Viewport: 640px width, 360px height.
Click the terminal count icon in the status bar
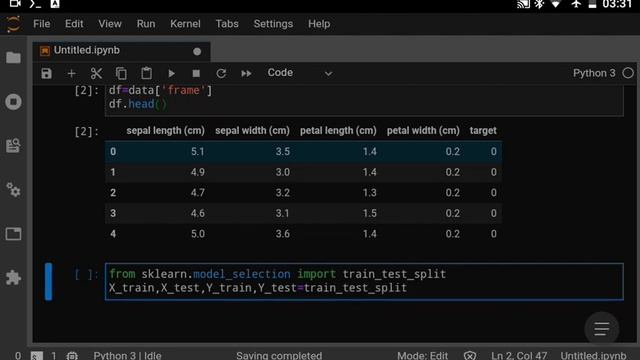point(37,356)
